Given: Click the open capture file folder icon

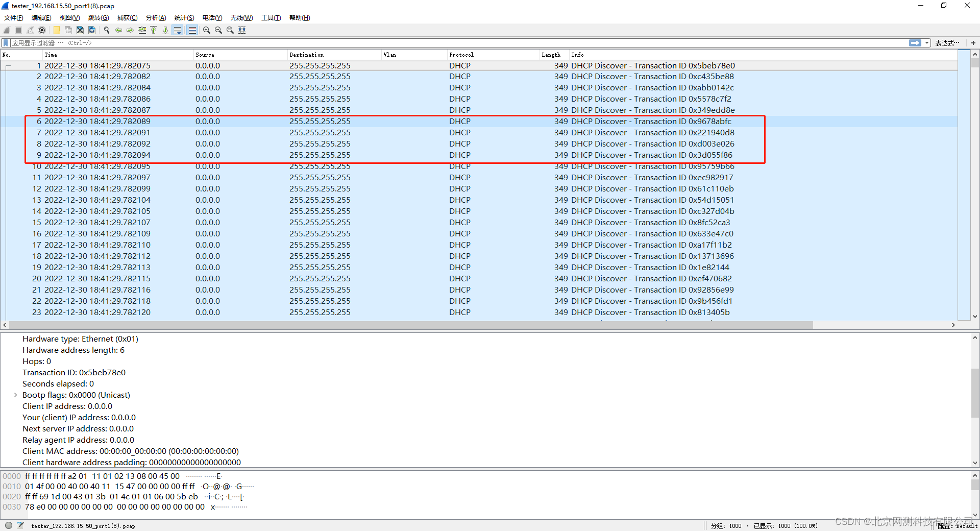Looking at the screenshot, I should 57,30.
